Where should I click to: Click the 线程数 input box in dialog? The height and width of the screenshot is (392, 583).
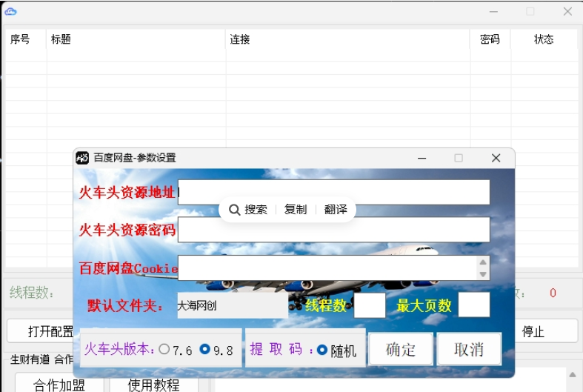pyautogui.click(x=370, y=305)
